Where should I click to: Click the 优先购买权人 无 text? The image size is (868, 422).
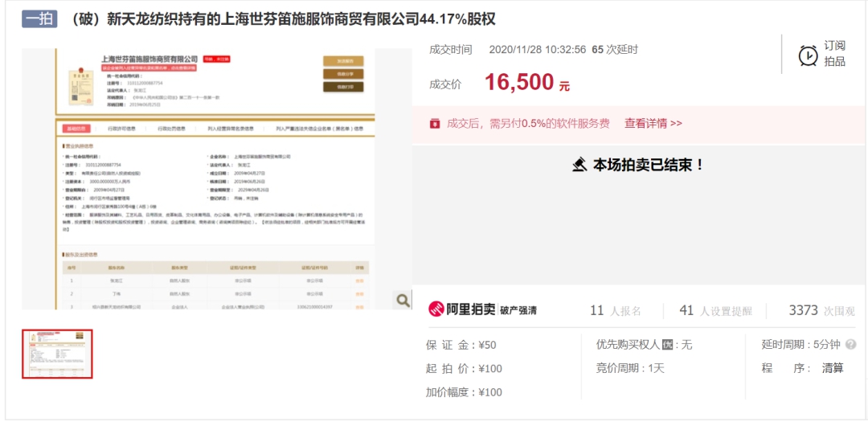[644, 345]
